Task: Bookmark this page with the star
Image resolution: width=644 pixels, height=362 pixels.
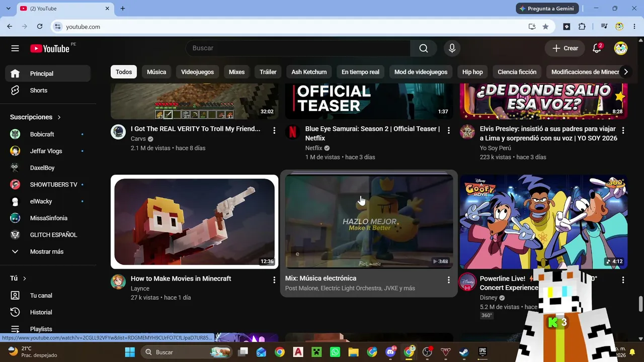Action: pos(545,27)
